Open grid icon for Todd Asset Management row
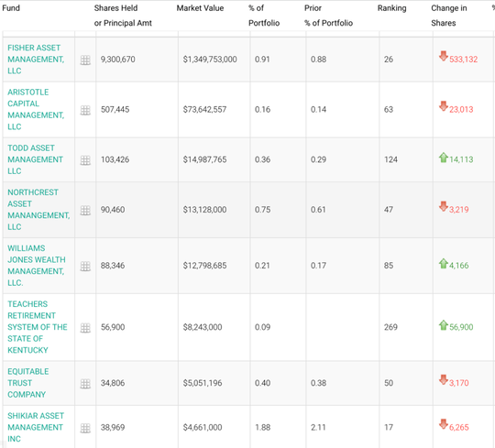 coord(85,160)
